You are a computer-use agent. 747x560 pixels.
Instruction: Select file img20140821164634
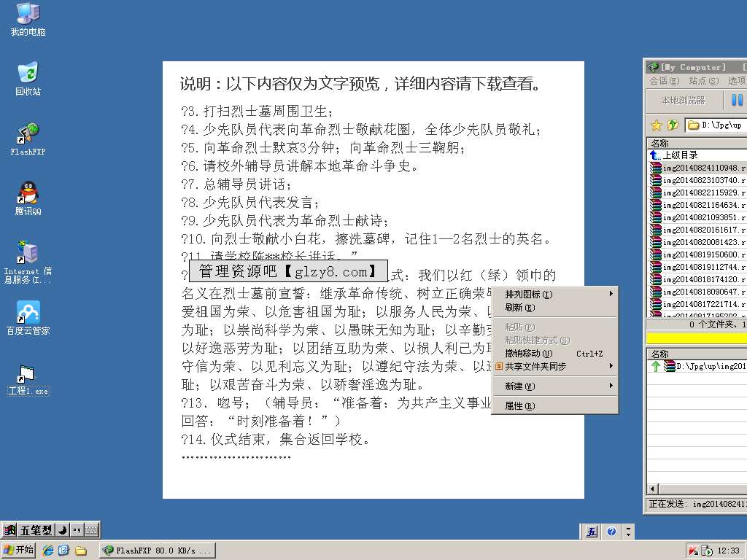tap(698, 205)
